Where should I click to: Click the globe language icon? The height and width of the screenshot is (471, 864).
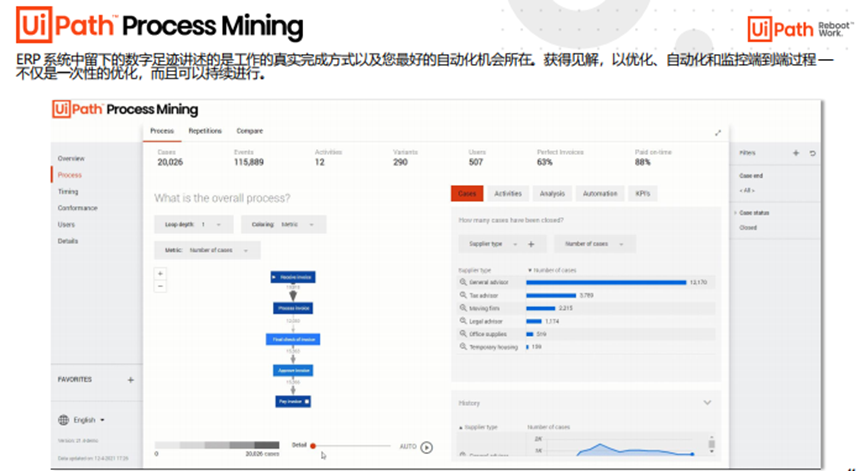coord(64,420)
